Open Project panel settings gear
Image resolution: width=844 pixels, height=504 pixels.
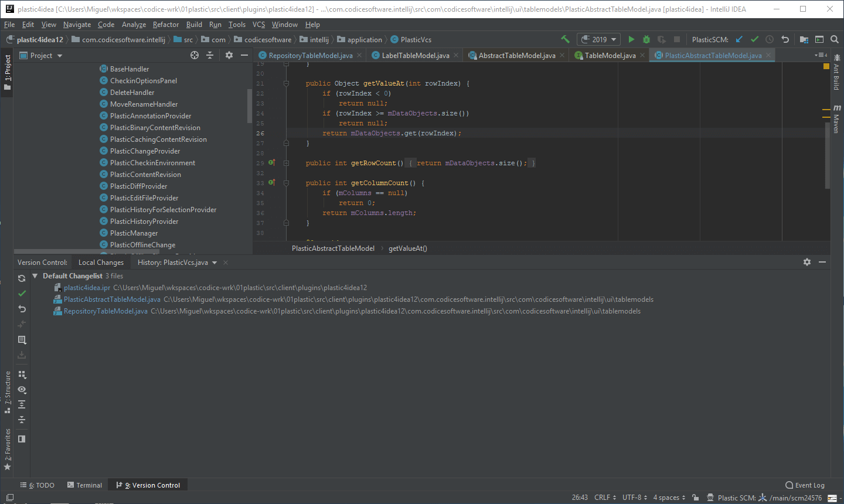point(229,55)
